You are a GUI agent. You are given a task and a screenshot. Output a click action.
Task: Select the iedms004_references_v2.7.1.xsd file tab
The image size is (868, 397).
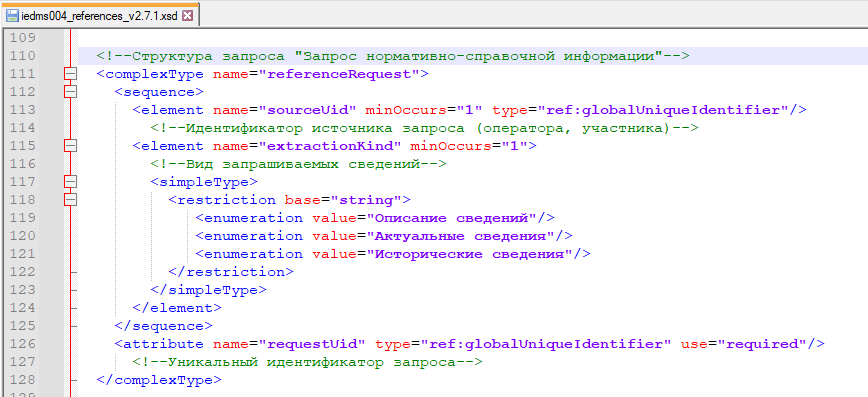point(100,16)
